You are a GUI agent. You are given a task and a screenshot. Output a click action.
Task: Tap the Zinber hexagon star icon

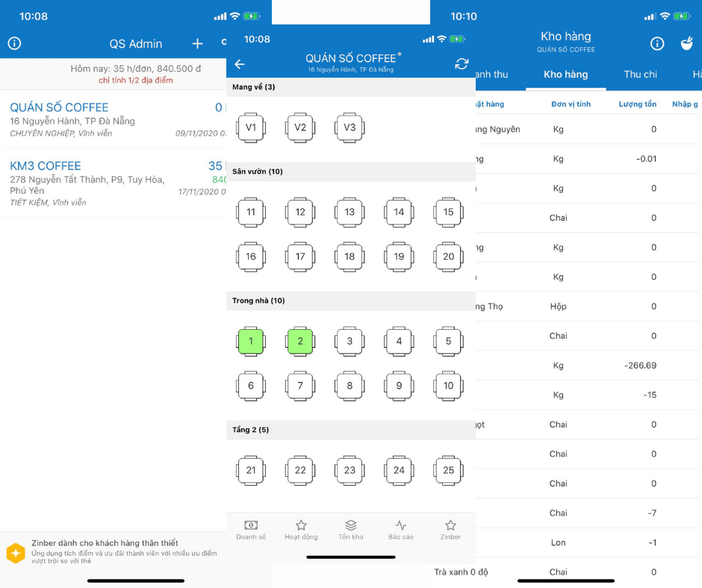pyautogui.click(x=16, y=553)
